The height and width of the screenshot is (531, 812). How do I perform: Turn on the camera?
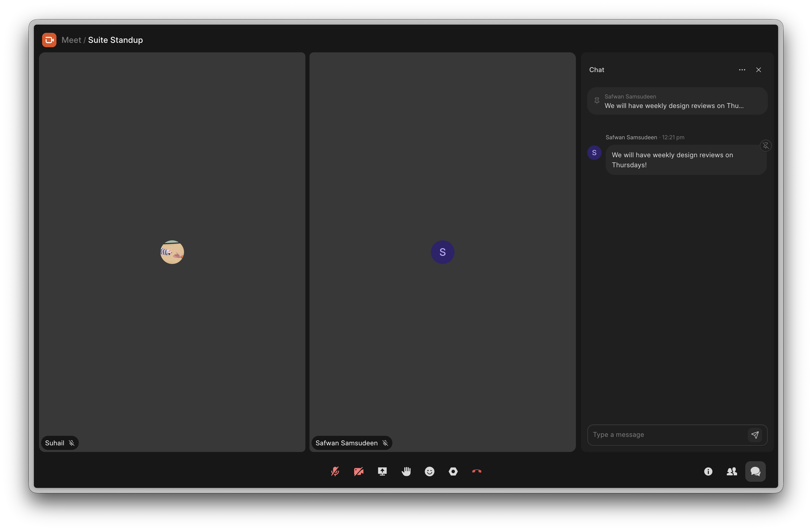(359, 471)
